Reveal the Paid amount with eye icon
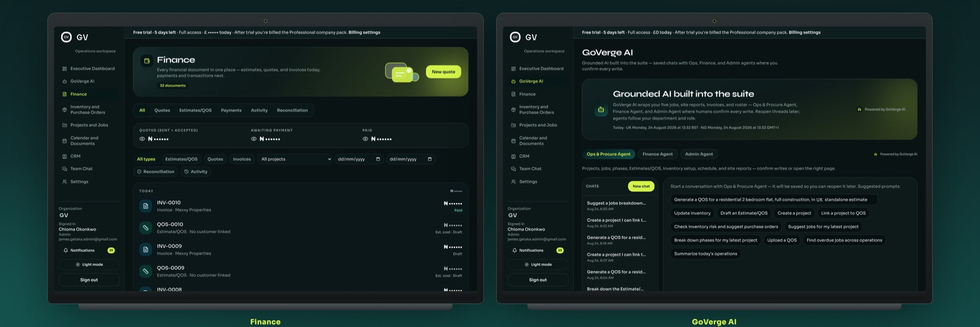The image size is (980, 327). click(x=365, y=139)
